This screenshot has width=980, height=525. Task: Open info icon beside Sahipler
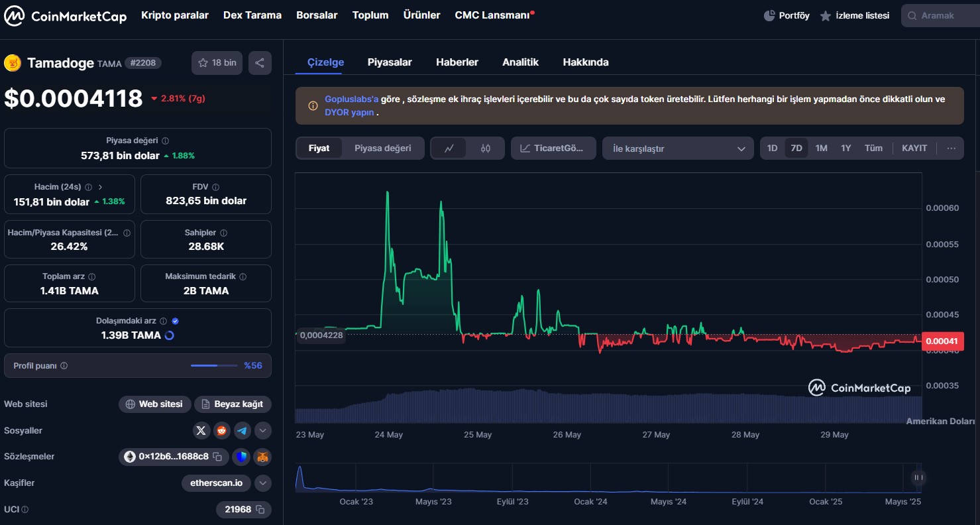point(223,233)
